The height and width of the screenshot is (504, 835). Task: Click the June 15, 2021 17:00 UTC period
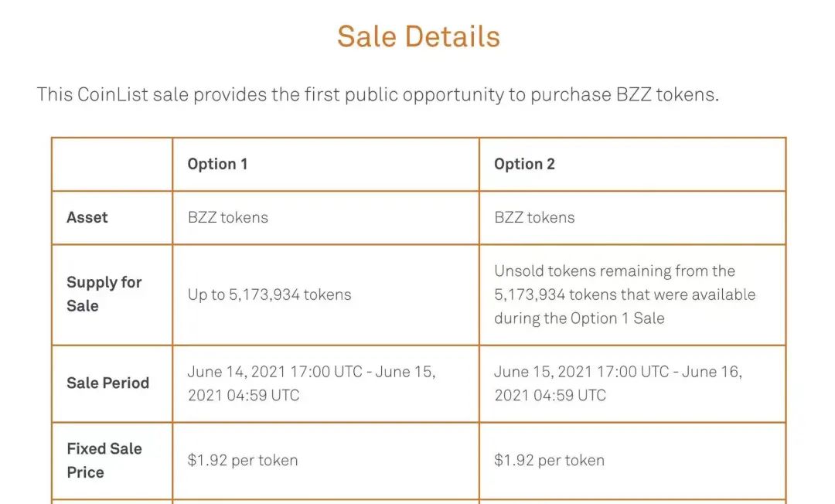[x=581, y=372]
